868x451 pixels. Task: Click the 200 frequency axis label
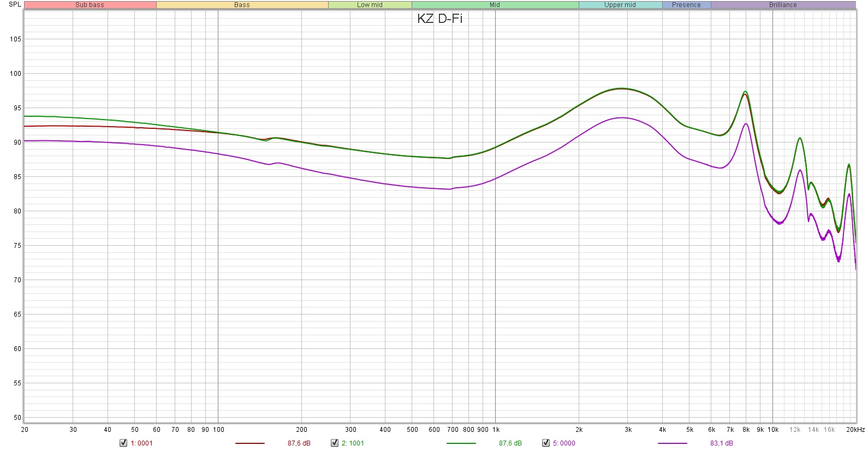click(x=301, y=430)
